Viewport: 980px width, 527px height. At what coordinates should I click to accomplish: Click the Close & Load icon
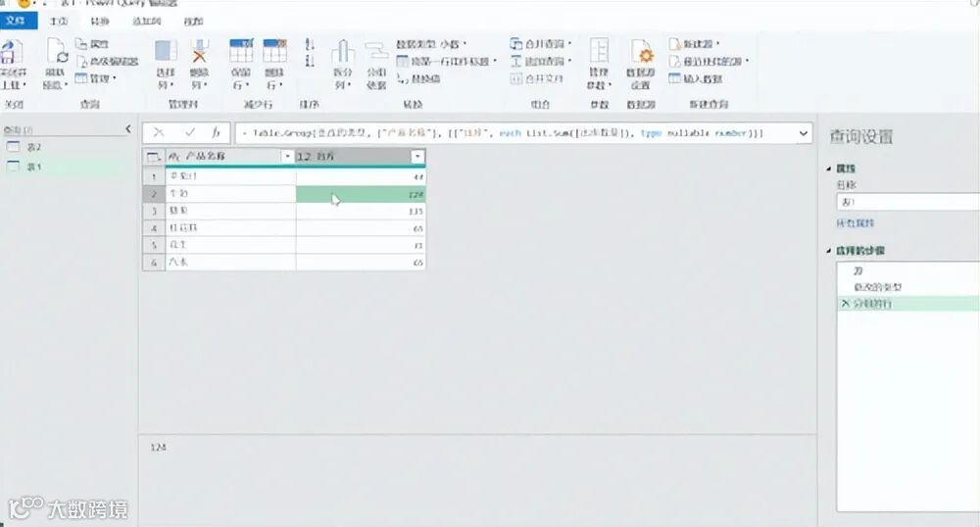point(13,53)
